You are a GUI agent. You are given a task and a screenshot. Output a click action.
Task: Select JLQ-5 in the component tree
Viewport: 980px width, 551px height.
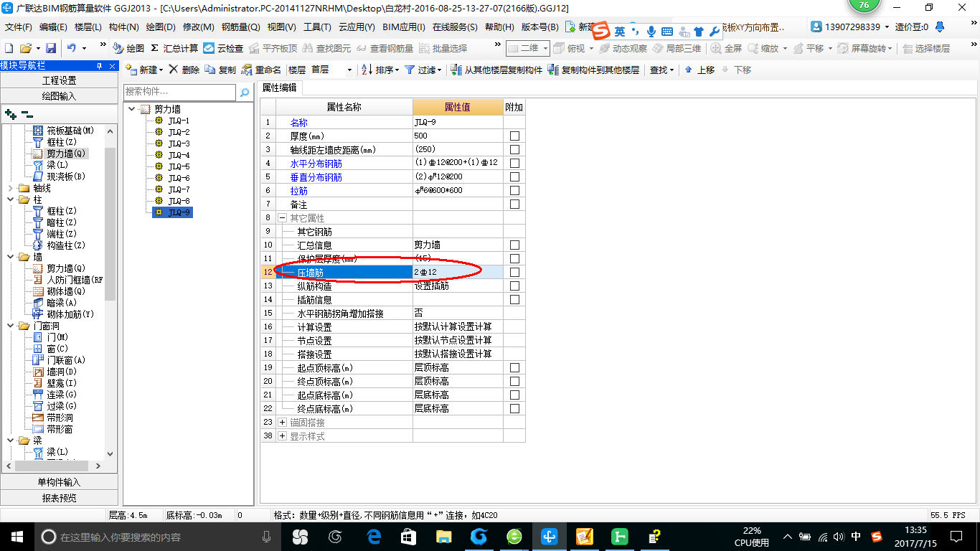point(179,166)
